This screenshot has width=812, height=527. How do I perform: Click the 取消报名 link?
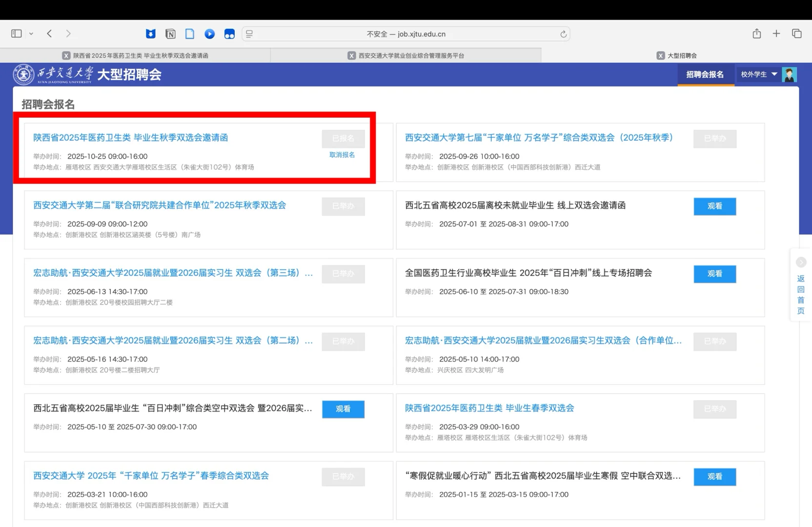pyautogui.click(x=342, y=155)
